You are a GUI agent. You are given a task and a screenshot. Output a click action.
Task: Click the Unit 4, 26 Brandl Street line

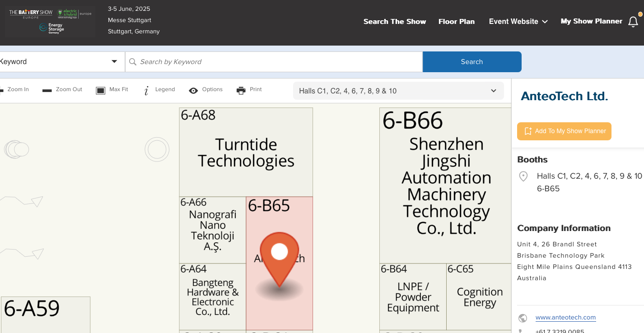pos(557,245)
